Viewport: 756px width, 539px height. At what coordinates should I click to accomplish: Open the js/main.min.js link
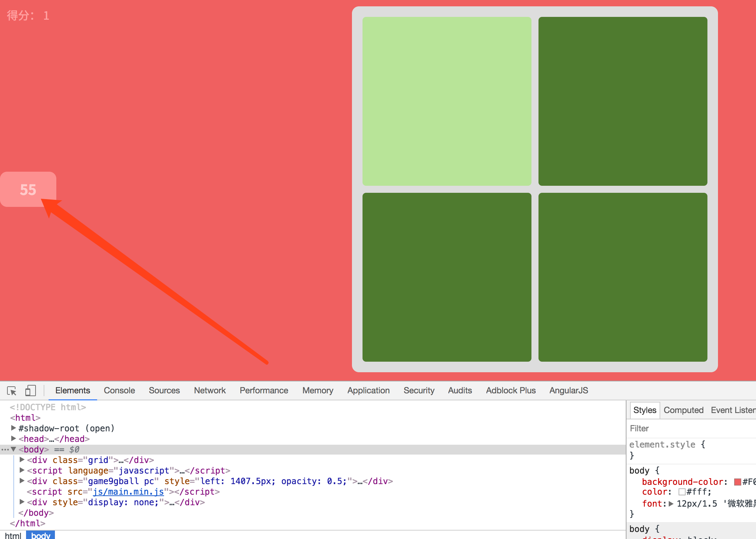[128, 492]
